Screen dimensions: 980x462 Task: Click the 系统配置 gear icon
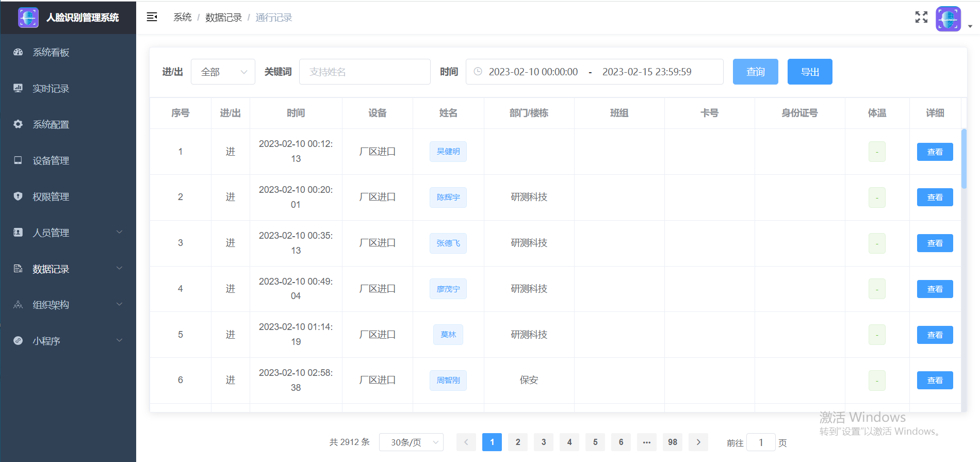pyautogui.click(x=18, y=124)
